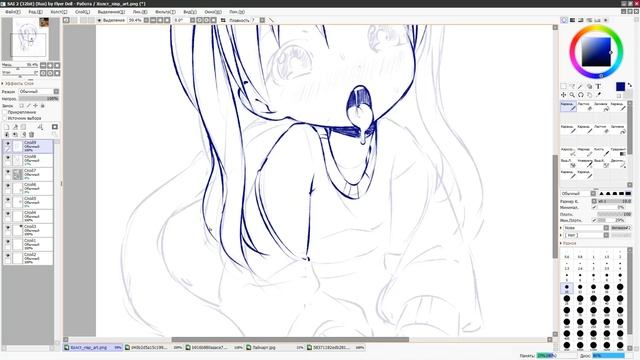Pick the highlighted brush size dot
640x360 pixels.
point(567,288)
